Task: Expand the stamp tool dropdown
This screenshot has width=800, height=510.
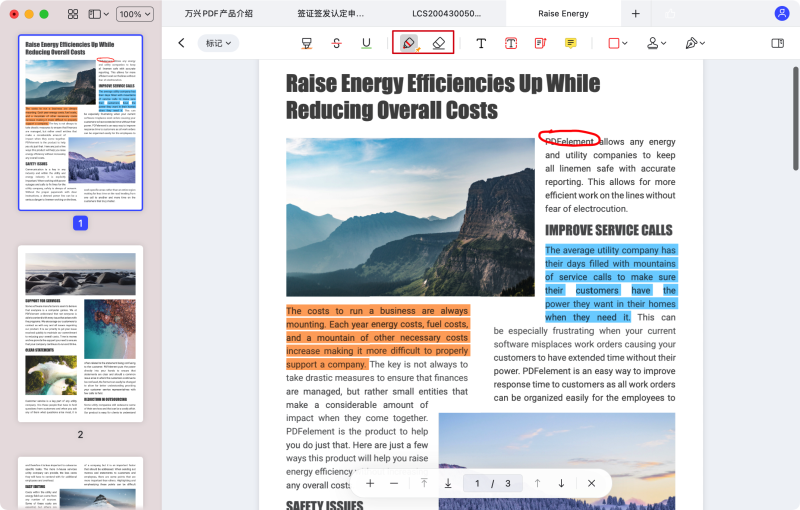Action: point(656,43)
